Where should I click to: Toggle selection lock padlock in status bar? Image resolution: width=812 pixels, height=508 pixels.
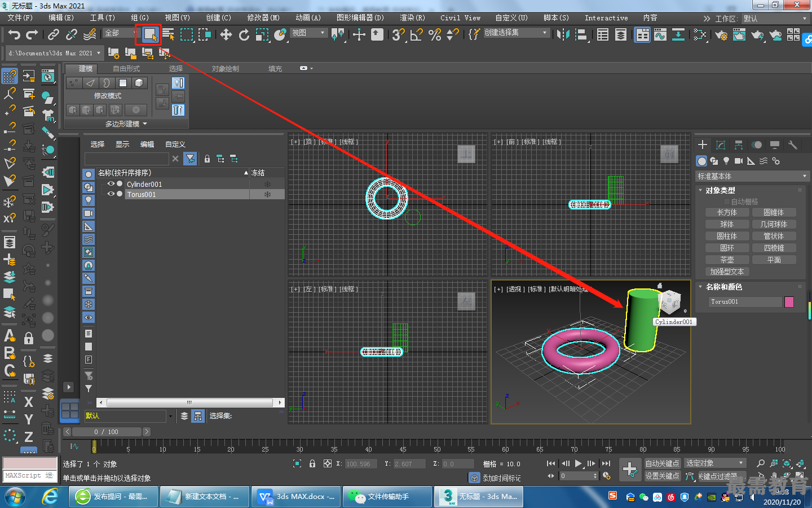[x=312, y=463]
